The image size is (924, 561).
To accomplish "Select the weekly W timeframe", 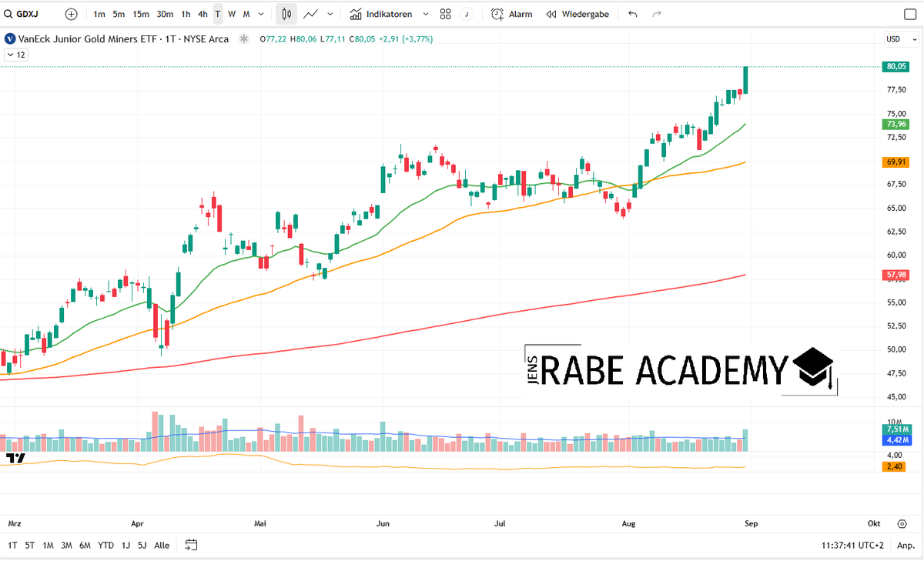I will coord(232,14).
